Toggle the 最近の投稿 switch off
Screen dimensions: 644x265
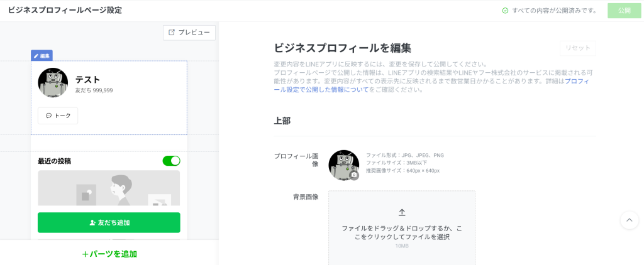click(171, 161)
